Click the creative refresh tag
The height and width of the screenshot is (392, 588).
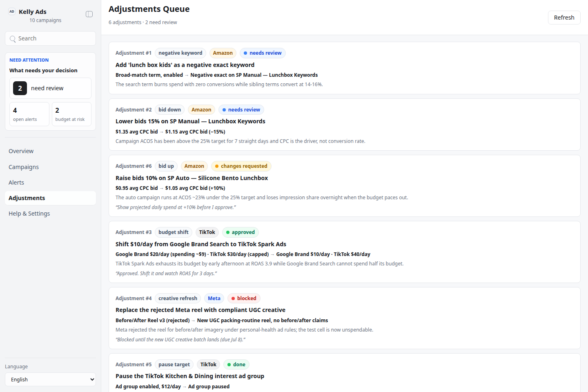(x=178, y=298)
